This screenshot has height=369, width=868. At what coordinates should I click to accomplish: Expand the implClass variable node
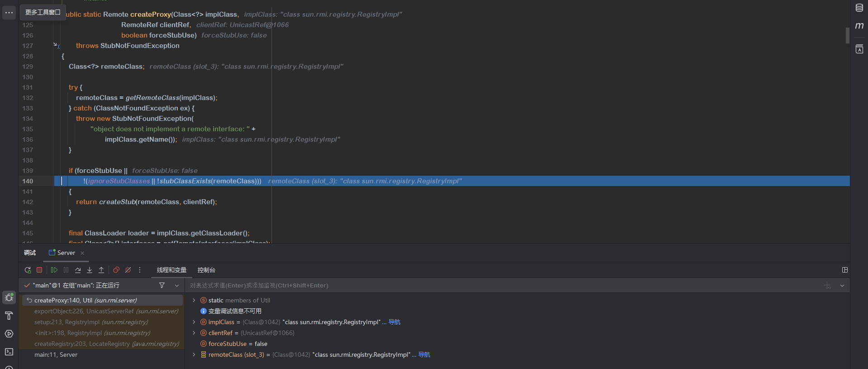click(x=194, y=322)
